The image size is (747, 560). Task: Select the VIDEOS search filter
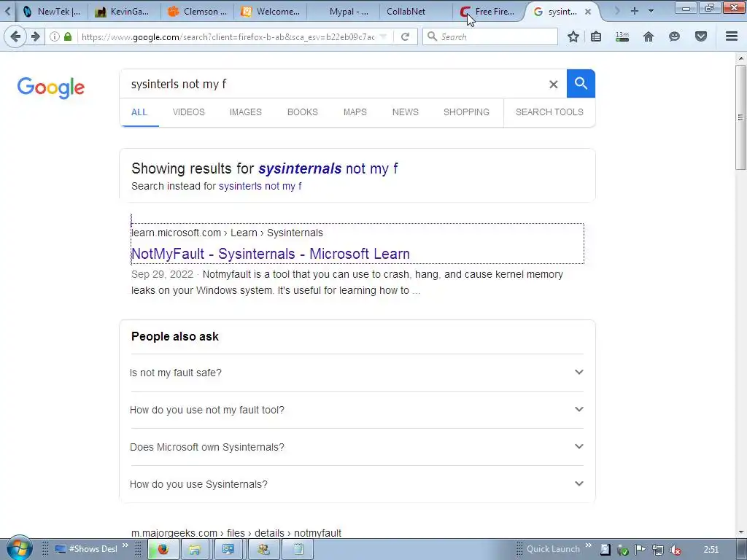coord(189,112)
